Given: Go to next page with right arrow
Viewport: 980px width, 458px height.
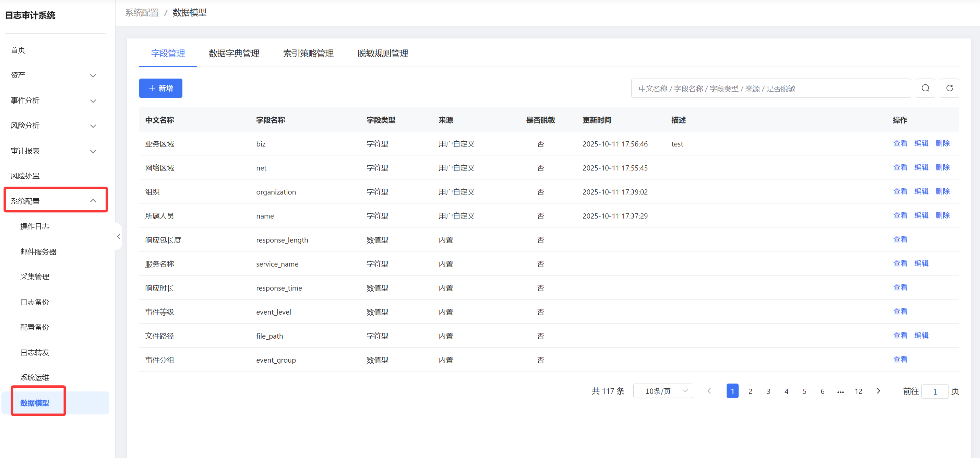Looking at the screenshot, I should (x=878, y=391).
